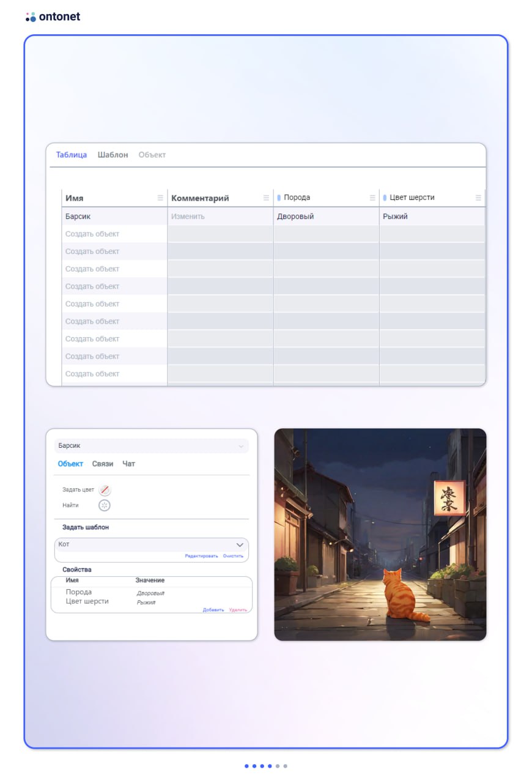Click the Задать шаблон heading
The height and width of the screenshot is (783, 532).
tap(86, 527)
